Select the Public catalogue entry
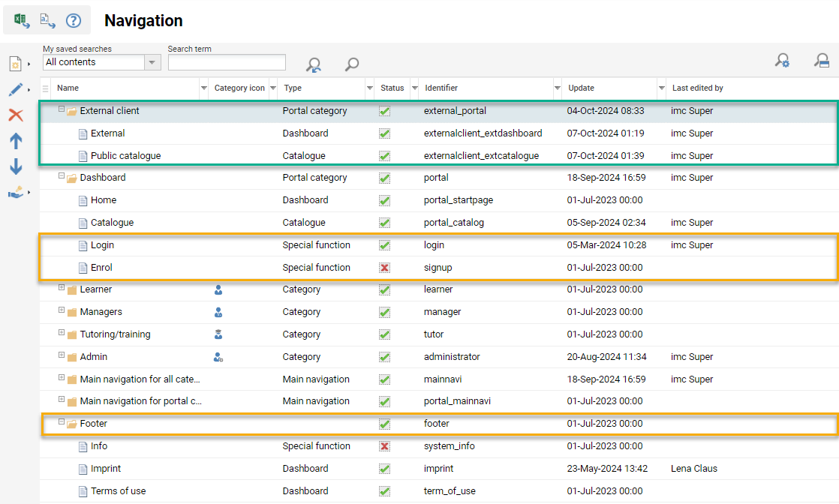839x504 pixels. coord(125,156)
